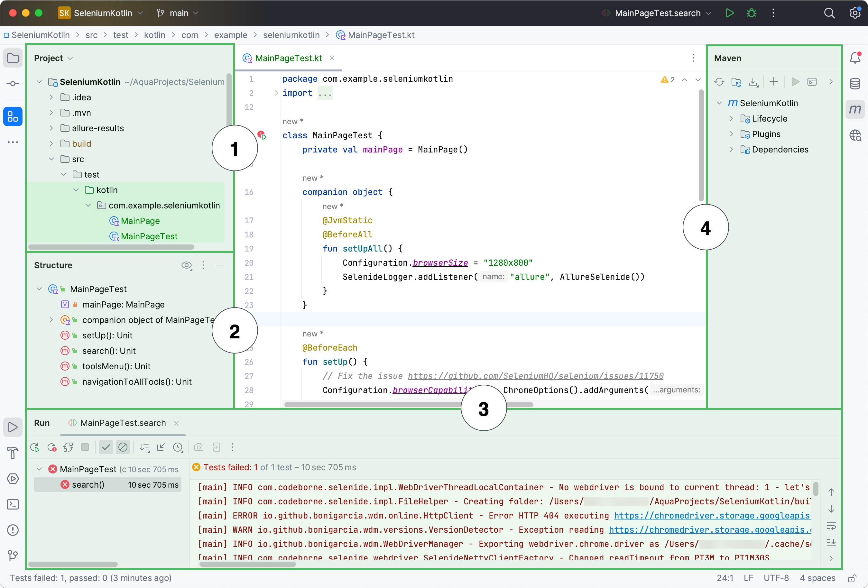Viewport: 868px width, 588px height.
Task: Open chromedriver storage link in ERROR line
Action: click(712, 516)
